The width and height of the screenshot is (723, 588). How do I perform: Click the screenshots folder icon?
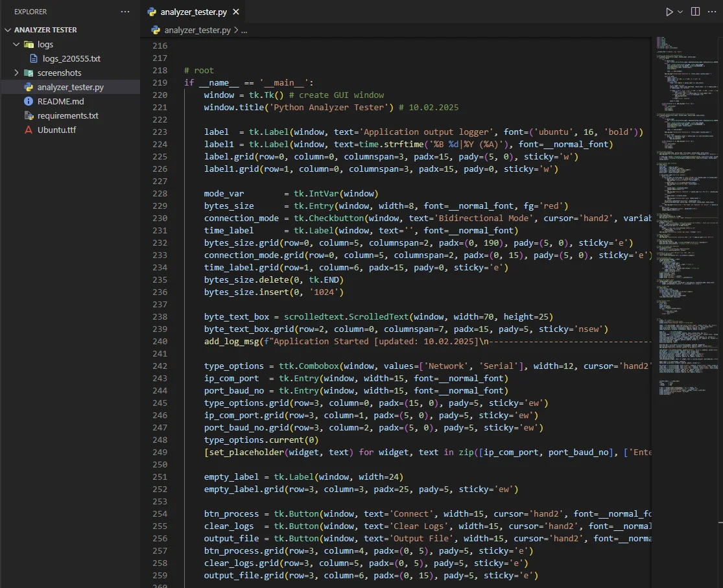29,73
